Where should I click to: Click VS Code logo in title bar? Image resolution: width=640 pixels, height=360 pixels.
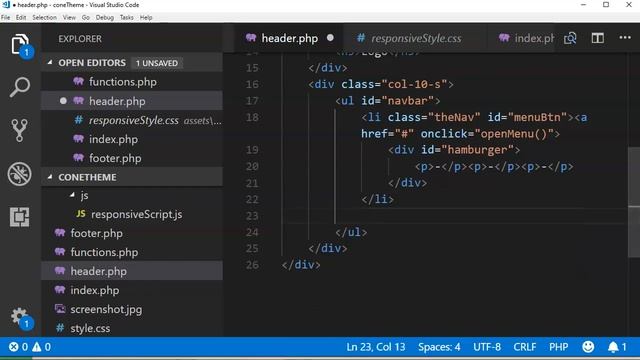(x=6, y=5)
